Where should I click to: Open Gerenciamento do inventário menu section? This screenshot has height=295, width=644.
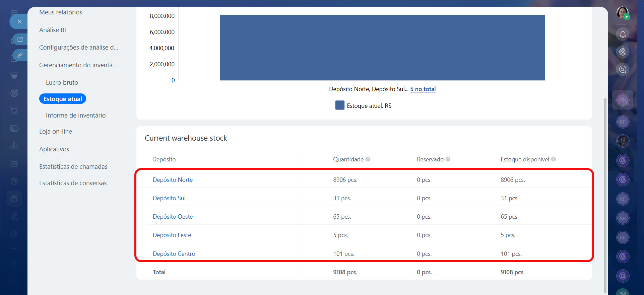point(78,65)
